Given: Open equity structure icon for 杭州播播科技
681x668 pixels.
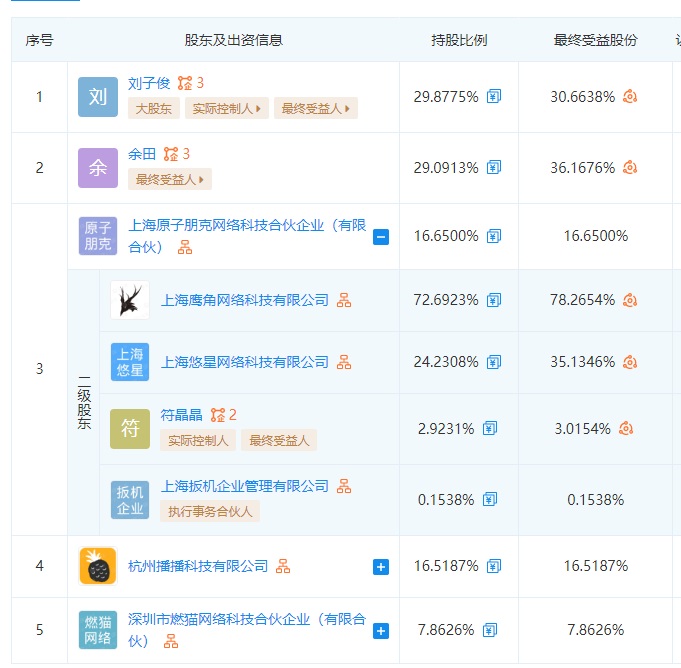Looking at the screenshot, I should point(283,566).
